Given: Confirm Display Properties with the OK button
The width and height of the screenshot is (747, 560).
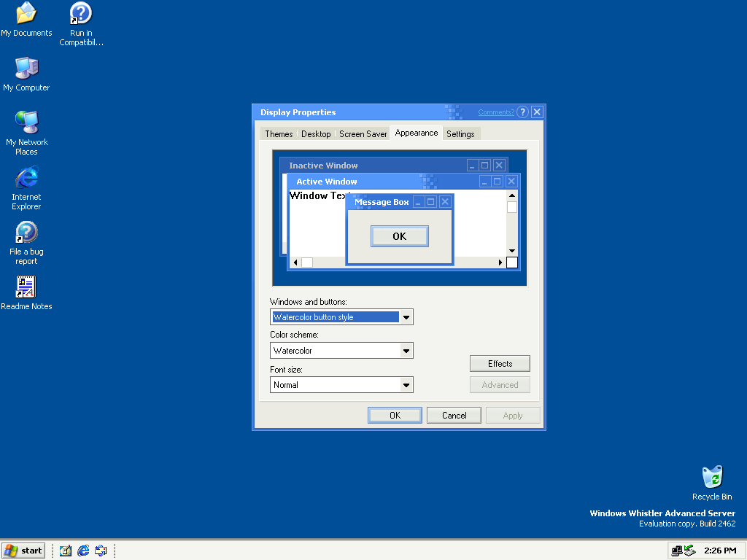Looking at the screenshot, I should pos(395,415).
